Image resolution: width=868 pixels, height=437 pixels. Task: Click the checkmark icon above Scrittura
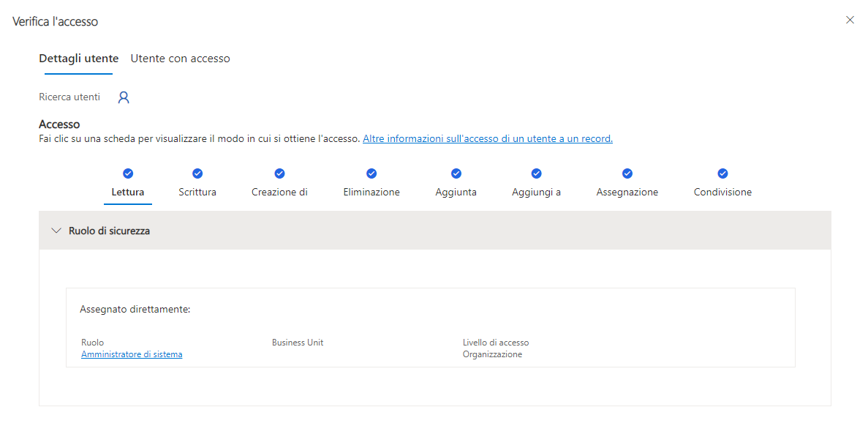coord(197,173)
